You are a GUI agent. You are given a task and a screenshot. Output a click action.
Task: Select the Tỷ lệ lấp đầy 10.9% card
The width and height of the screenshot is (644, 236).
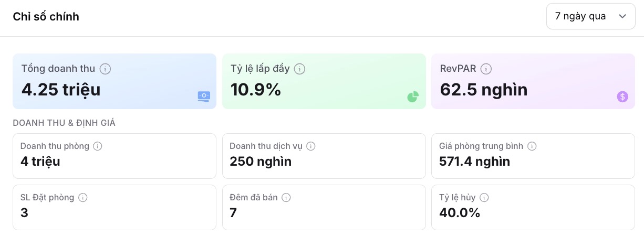tap(324, 81)
